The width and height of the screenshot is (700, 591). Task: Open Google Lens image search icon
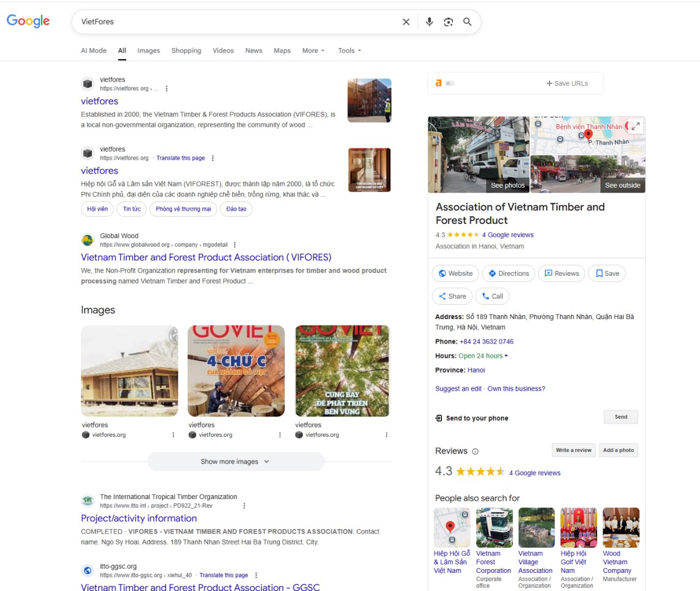(x=448, y=22)
